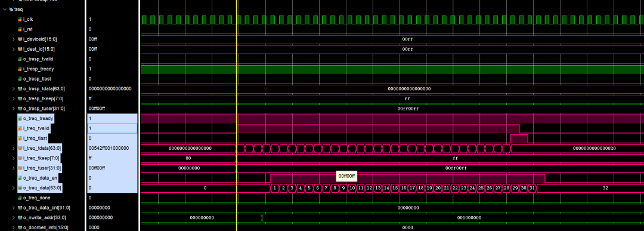Click the bus icon beside i_deviceid[15:0]
This screenshot has height=231, width=644.
20,39
